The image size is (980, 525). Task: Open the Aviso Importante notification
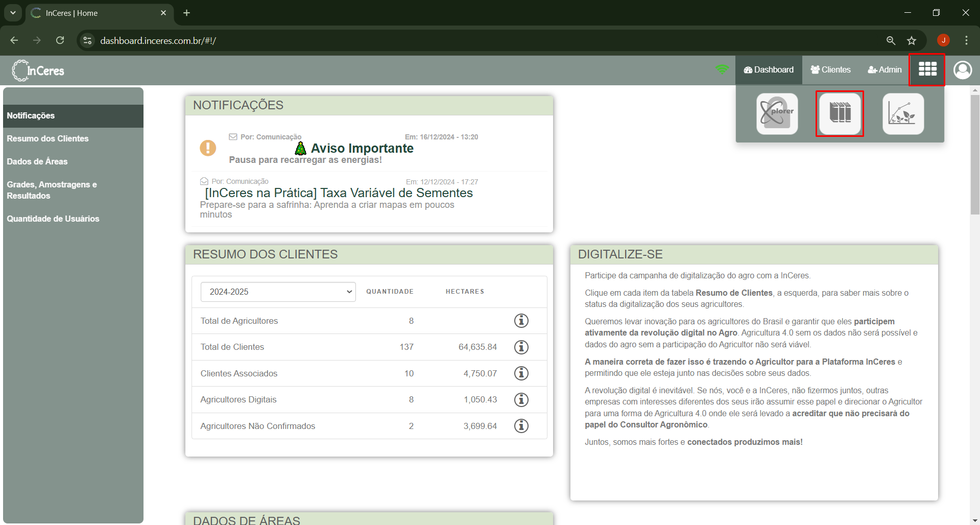pyautogui.click(x=362, y=149)
